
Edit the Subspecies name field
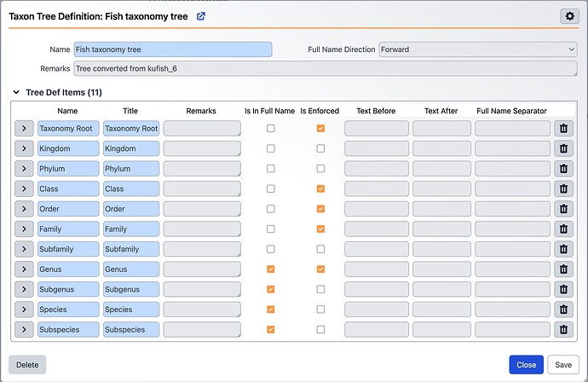pyautogui.click(x=68, y=329)
